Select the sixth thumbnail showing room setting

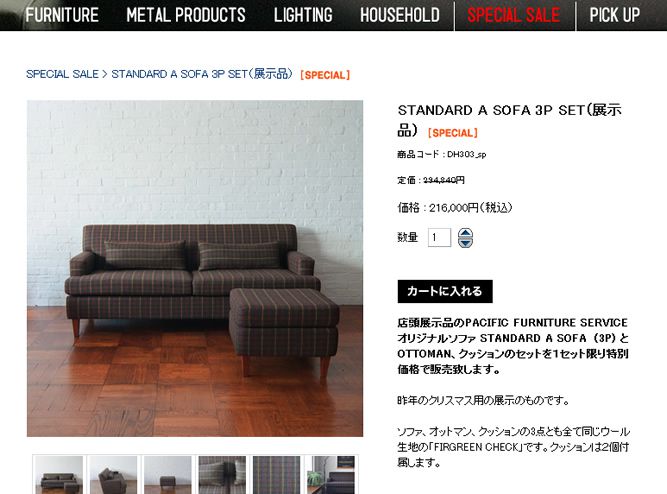(331, 475)
